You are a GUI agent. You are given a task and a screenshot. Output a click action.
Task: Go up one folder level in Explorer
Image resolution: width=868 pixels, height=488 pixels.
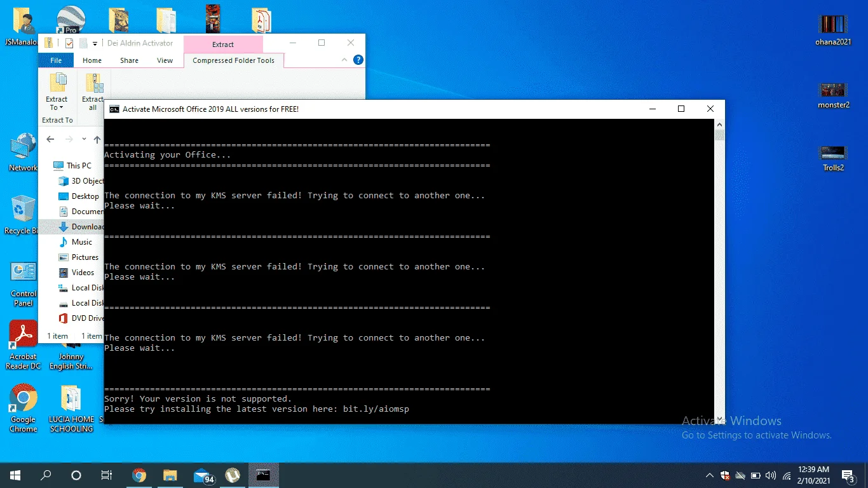(x=97, y=139)
